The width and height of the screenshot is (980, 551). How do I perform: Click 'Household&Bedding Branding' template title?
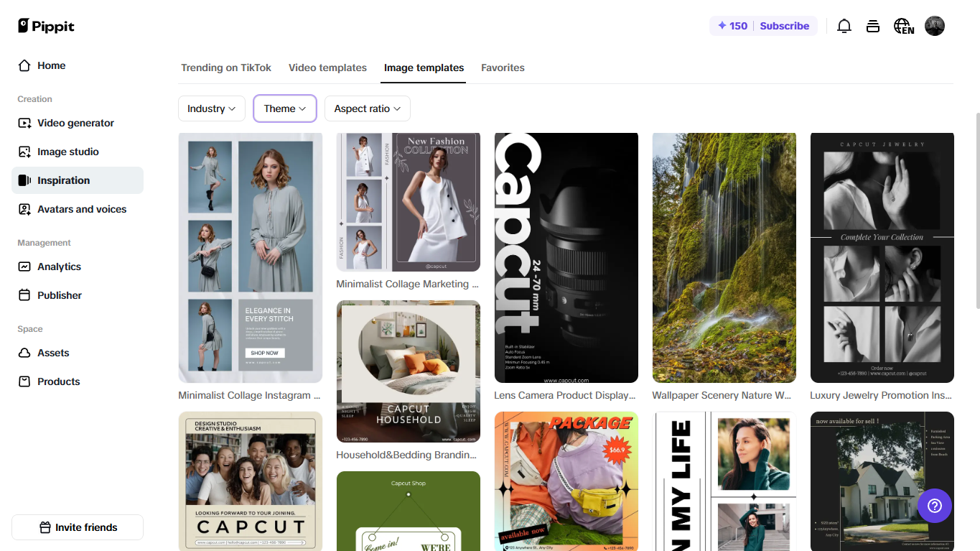click(x=406, y=455)
